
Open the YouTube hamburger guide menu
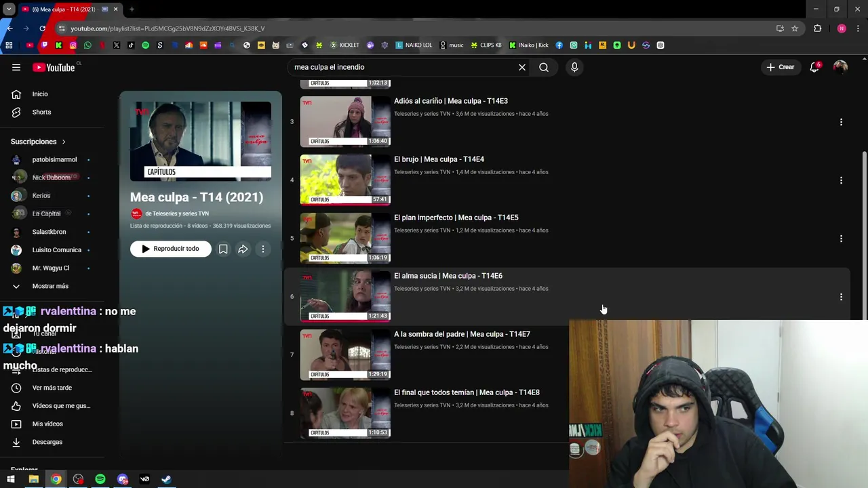click(16, 67)
